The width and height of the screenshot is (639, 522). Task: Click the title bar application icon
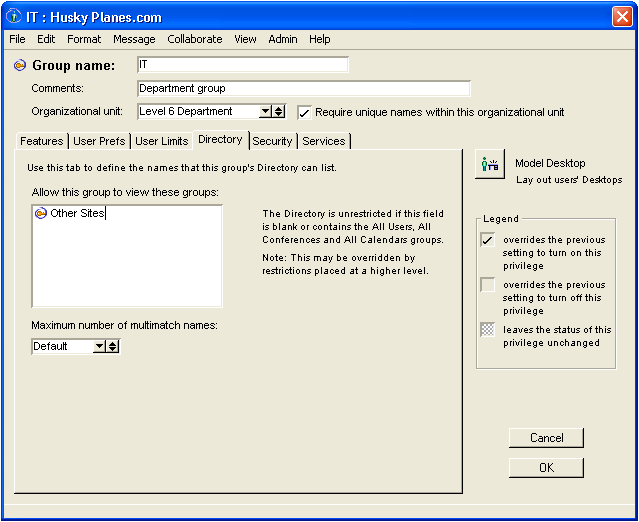(x=14, y=17)
